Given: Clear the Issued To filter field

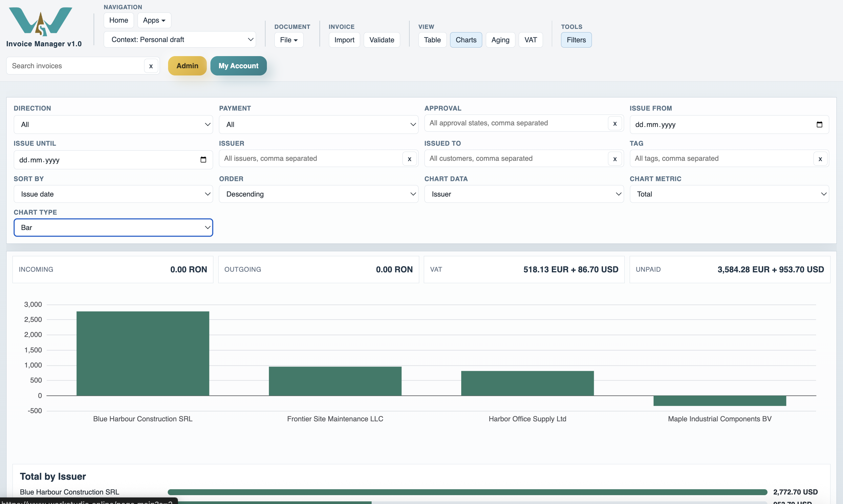Looking at the screenshot, I should tap(615, 158).
